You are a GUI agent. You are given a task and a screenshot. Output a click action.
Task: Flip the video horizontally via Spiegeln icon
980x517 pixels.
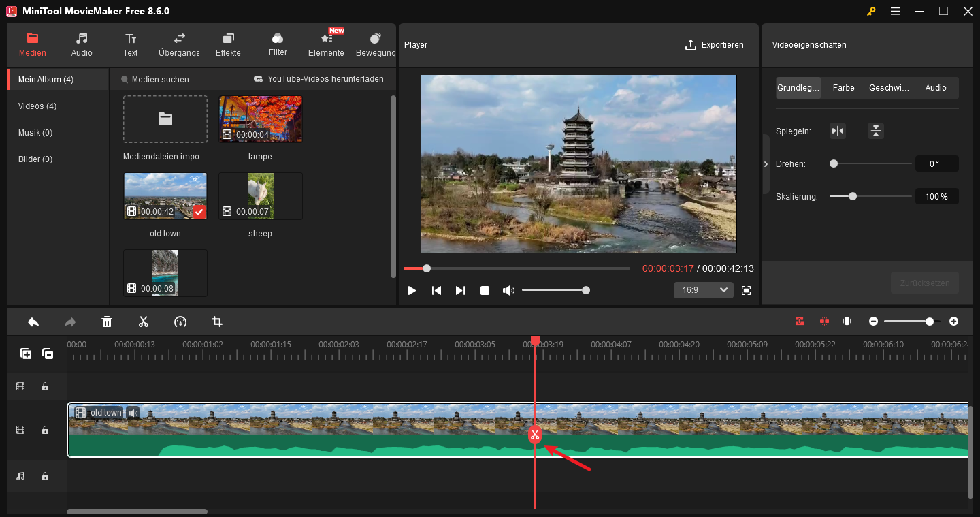[837, 130]
